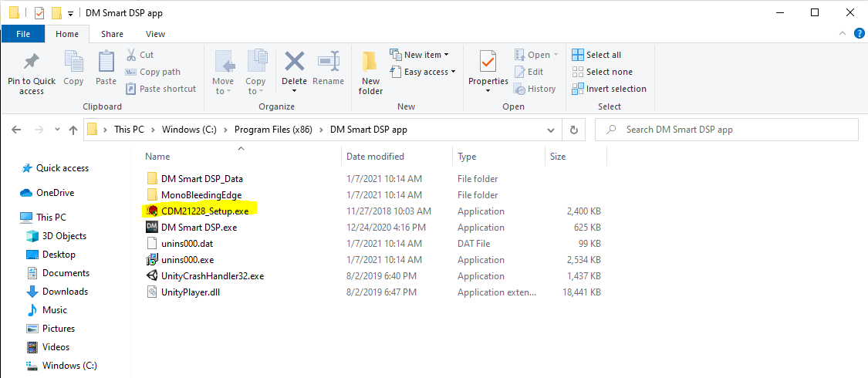The height and width of the screenshot is (378, 868).
Task: Click the Properties checkmark icon
Action: pyautogui.click(x=488, y=61)
